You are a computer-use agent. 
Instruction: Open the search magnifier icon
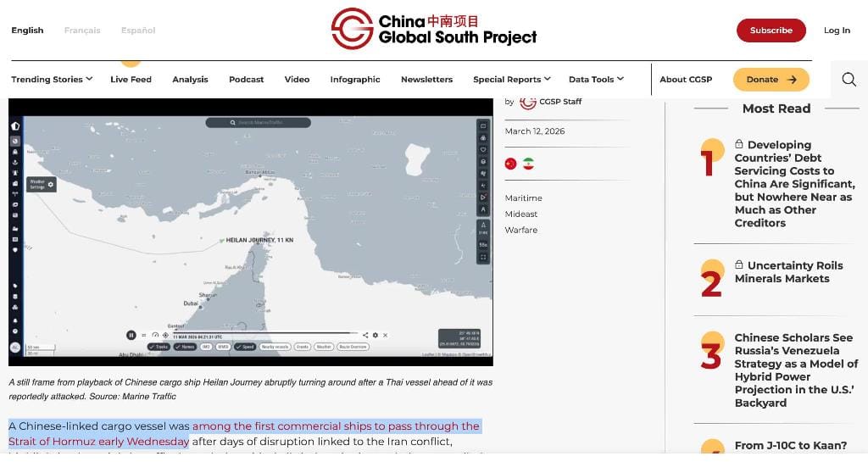849,80
